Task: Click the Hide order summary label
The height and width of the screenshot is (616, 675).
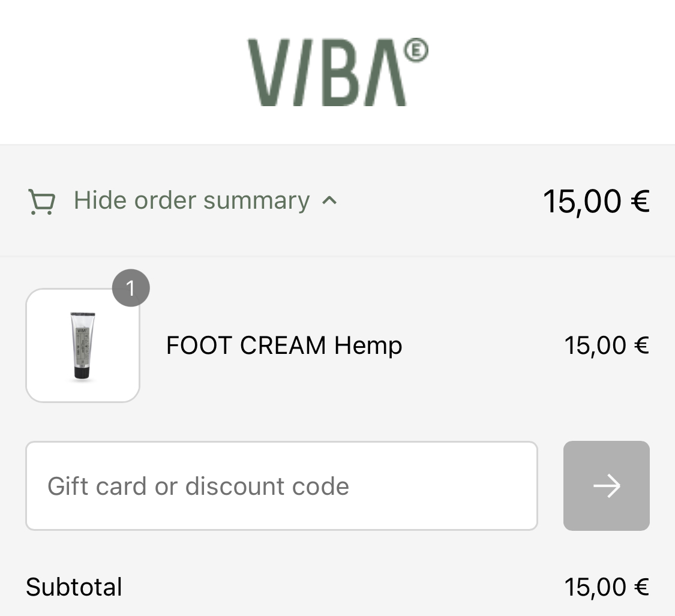Action: click(x=191, y=200)
